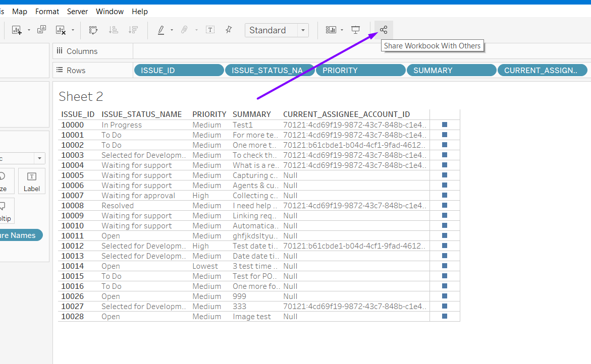Click the Swap Rows and Columns icon
Image resolution: width=591 pixels, height=364 pixels.
tap(93, 30)
